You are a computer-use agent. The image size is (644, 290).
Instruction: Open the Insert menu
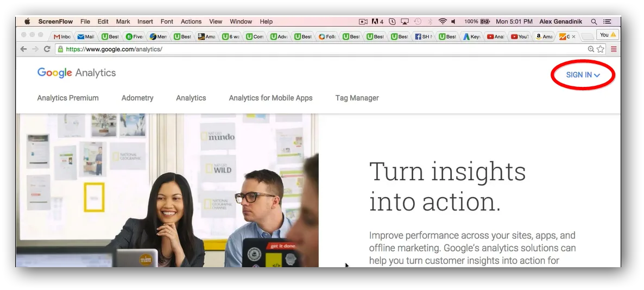[x=145, y=21]
